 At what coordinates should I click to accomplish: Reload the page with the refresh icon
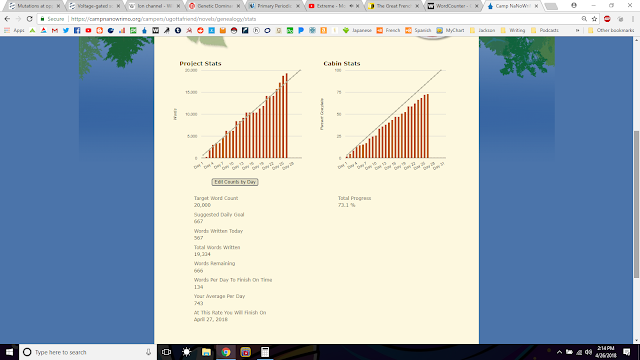[29, 19]
